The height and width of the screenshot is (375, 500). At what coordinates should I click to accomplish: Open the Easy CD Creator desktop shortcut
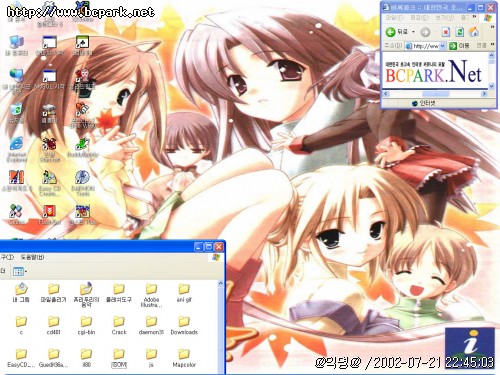coord(49,183)
